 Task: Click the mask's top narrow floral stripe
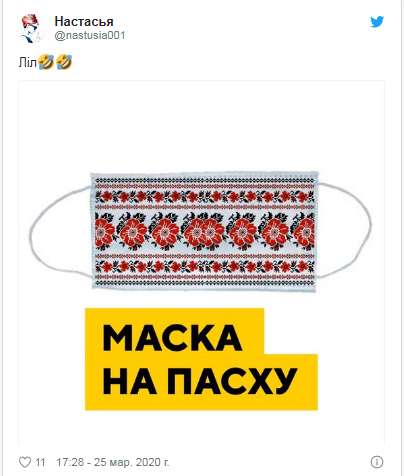click(204, 197)
